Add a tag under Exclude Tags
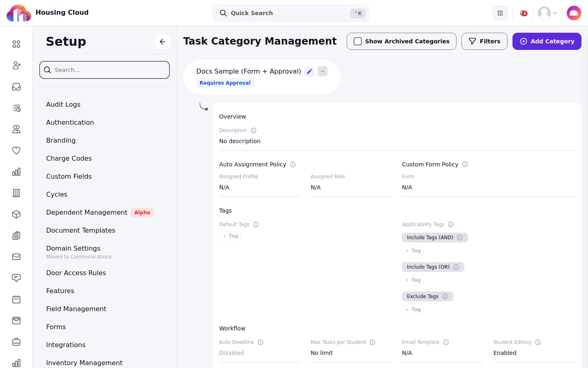588x368 pixels. 413,310
